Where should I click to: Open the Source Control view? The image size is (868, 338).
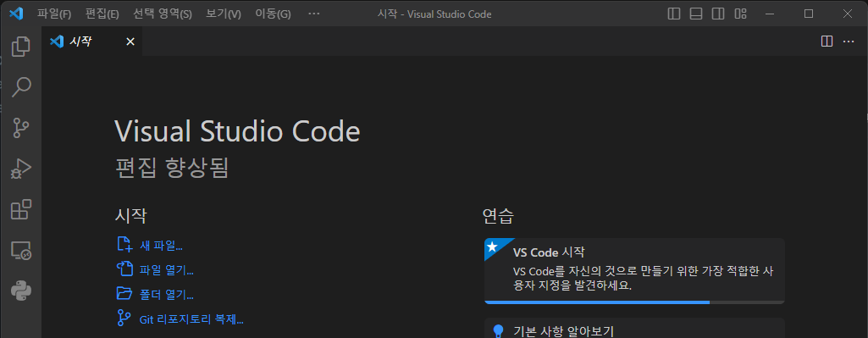pyautogui.click(x=21, y=127)
